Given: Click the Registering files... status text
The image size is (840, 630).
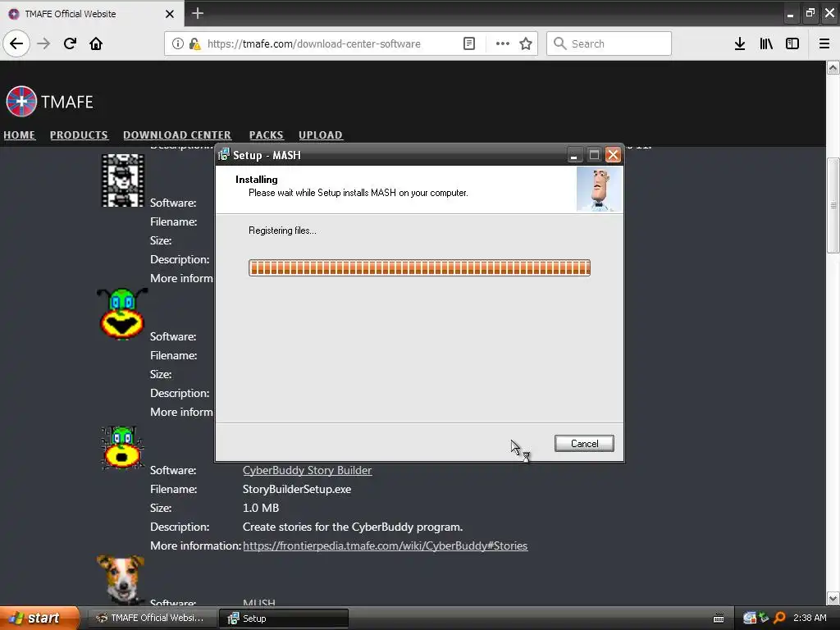Looking at the screenshot, I should tap(282, 231).
